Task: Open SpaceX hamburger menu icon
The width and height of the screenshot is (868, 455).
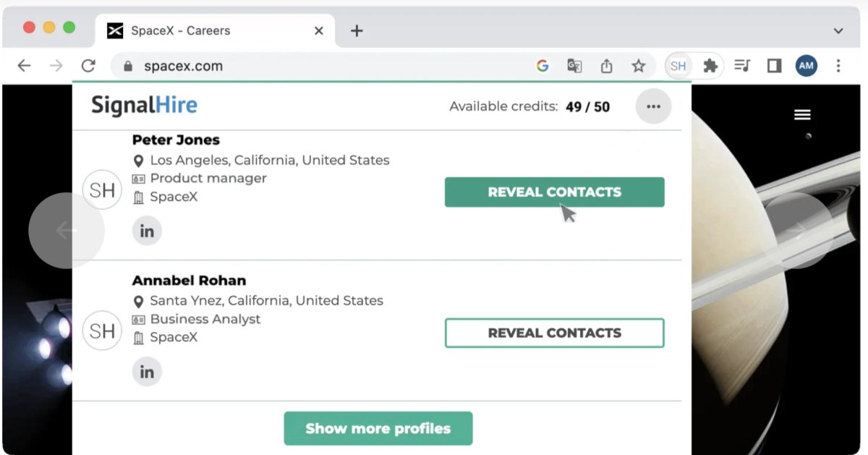Action: (x=802, y=115)
